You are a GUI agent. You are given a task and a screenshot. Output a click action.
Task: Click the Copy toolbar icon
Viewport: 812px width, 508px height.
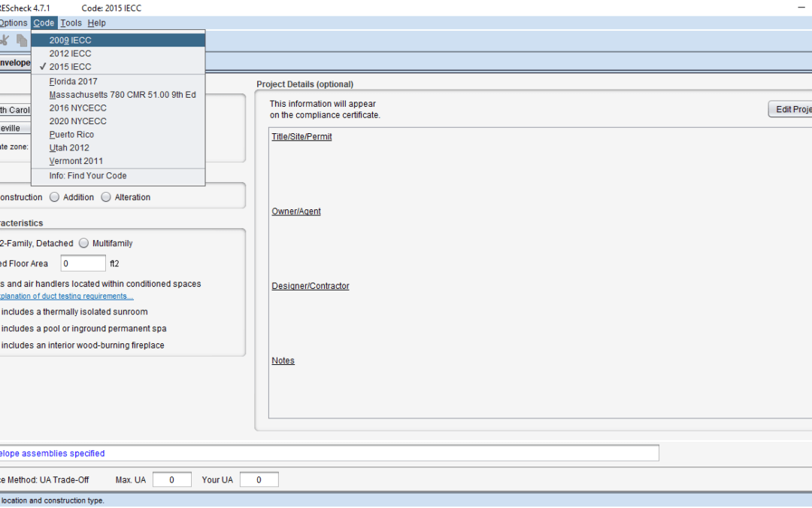[22, 41]
